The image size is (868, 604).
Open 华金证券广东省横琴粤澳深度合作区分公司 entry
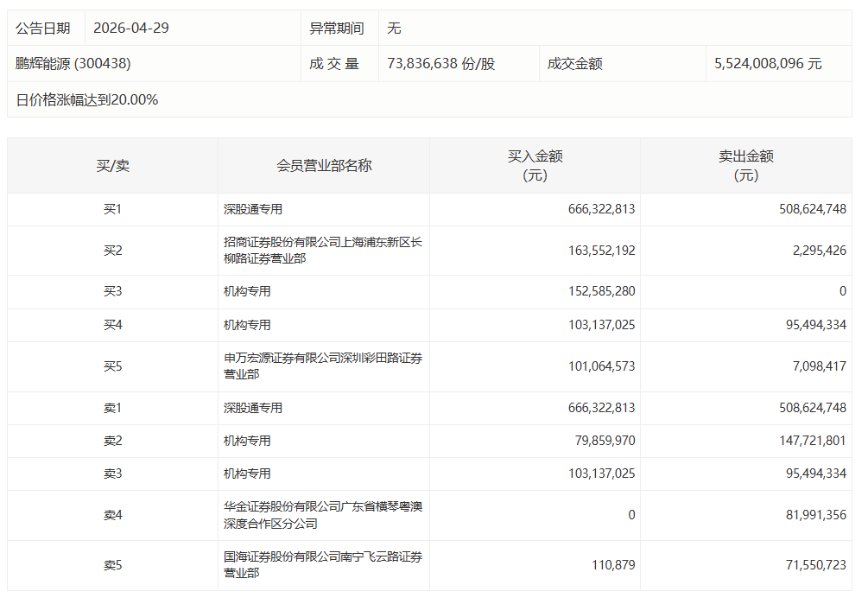[322, 515]
